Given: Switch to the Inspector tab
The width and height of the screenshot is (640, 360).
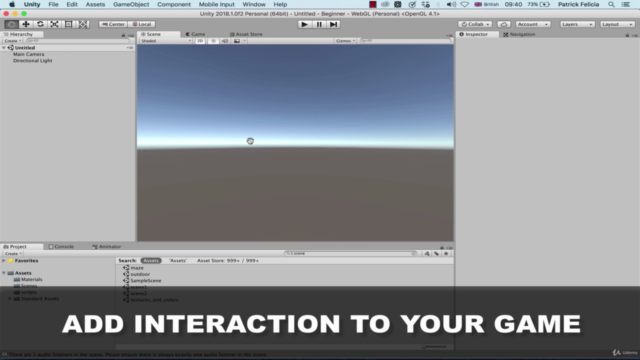Looking at the screenshot, I should (x=477, y=34).
